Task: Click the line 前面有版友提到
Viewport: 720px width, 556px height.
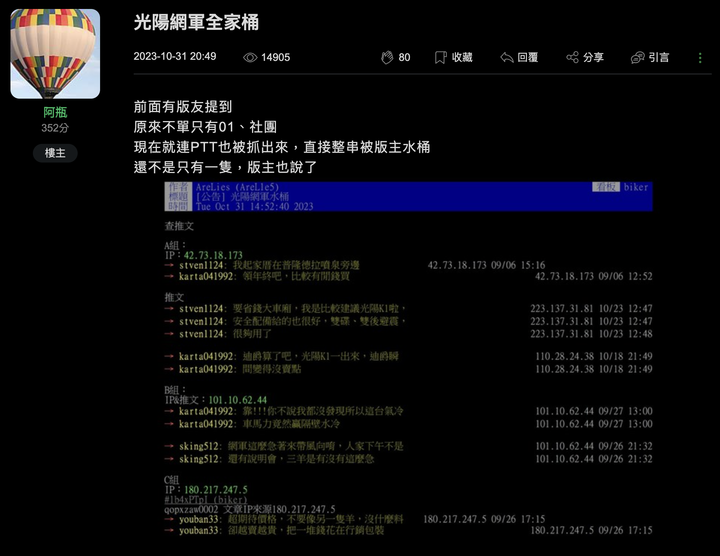Action: pyautogui.click(x=183, y=107)
